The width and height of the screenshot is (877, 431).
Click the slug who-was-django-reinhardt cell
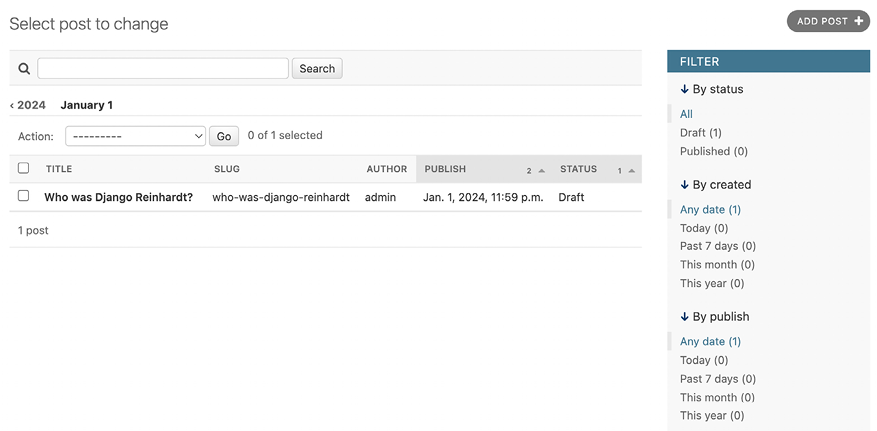point(281,197)
